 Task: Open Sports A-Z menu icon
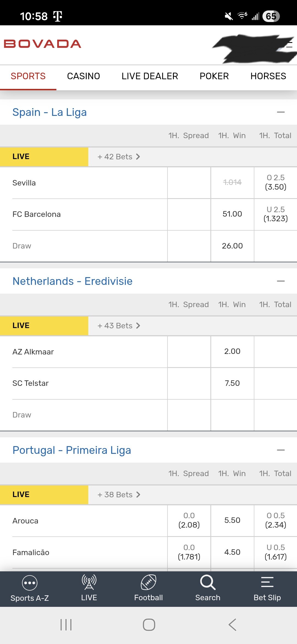tap(29, 583)
